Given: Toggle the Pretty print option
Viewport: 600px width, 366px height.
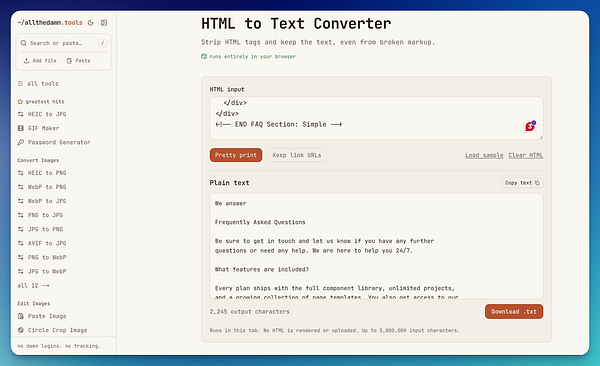Looking at the screenshot, I should tap(236, 155).
